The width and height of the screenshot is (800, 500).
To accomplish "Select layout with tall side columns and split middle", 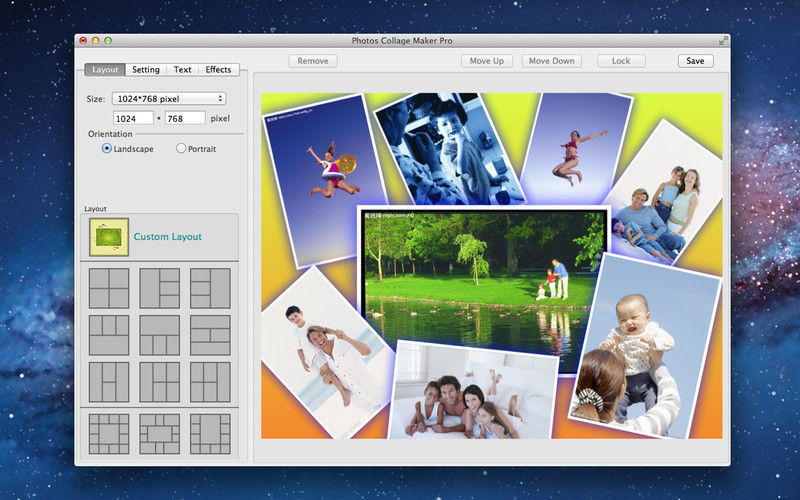I will (x=109, y=382).
